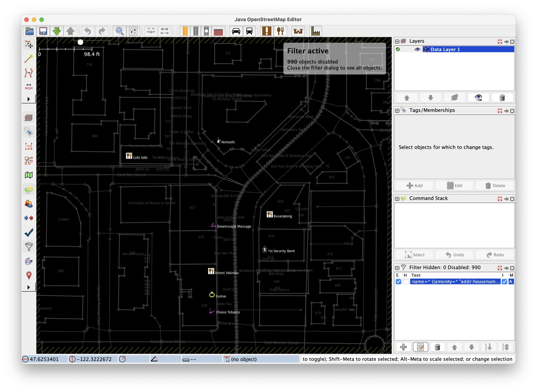Expand more edit tools arrow in sidebar
Screen dimensions: 537x392
[x=29, y=99]
